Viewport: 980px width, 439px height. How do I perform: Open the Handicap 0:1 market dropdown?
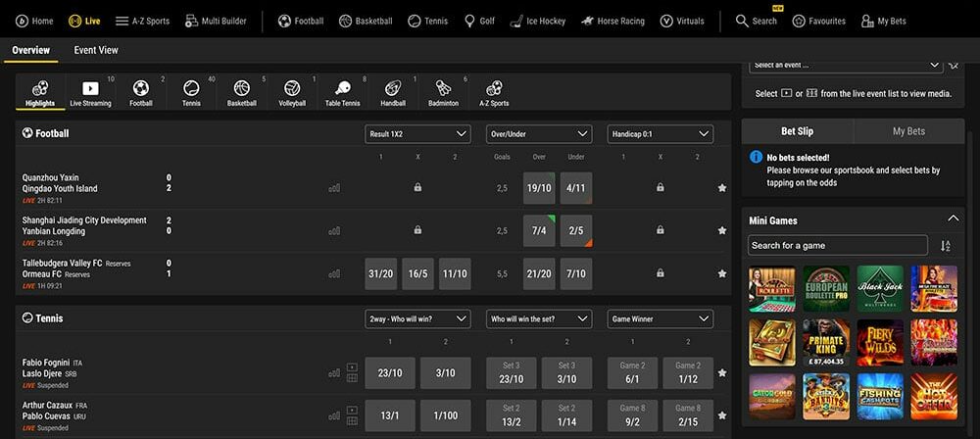coord(660,134)
